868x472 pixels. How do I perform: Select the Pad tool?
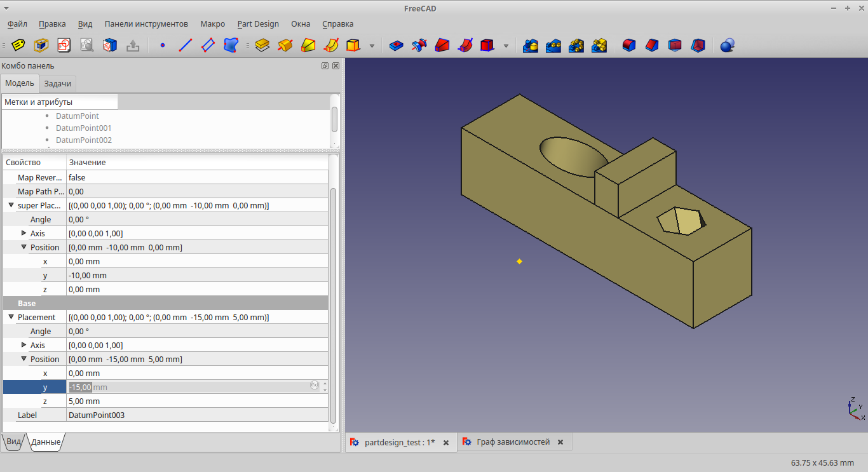click(262, 46)
